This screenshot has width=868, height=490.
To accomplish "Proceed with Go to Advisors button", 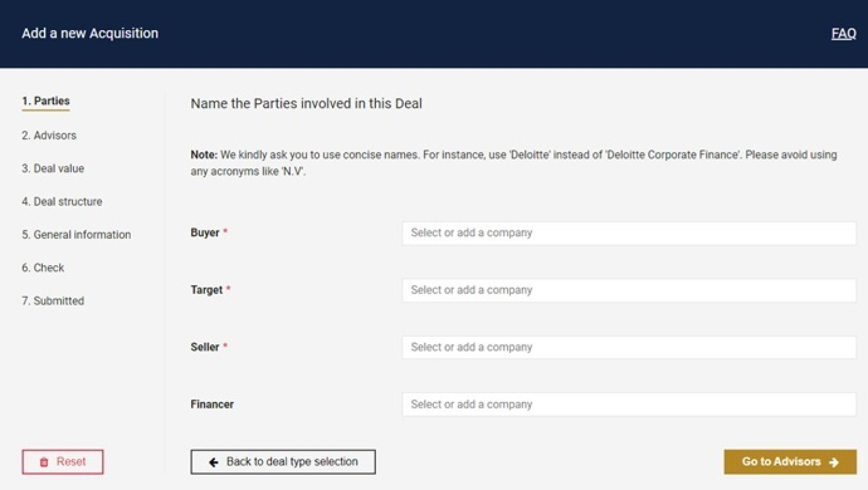I will pos(790,462).
